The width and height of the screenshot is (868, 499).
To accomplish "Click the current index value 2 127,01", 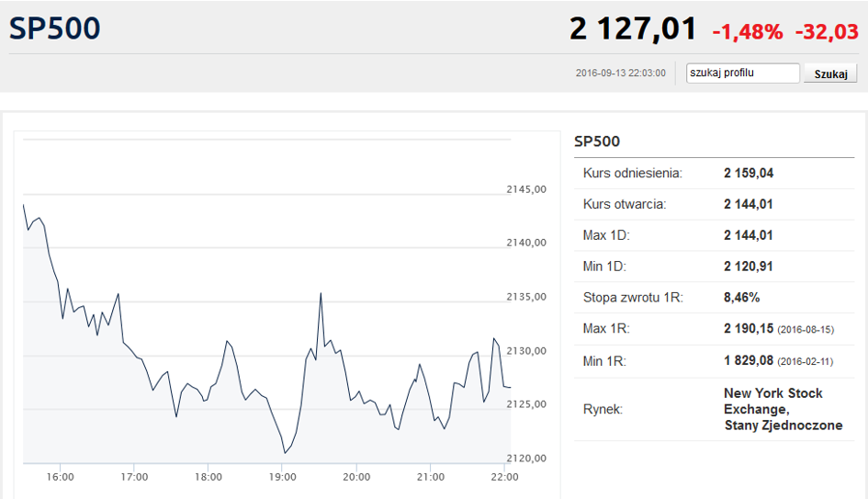I will pyautogui.click(x=633, y=29).
